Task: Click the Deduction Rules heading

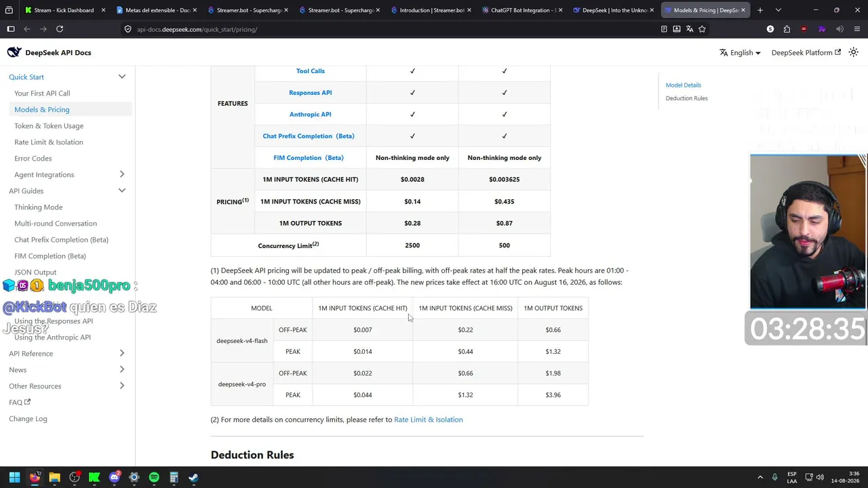Action: coord(252,455)
